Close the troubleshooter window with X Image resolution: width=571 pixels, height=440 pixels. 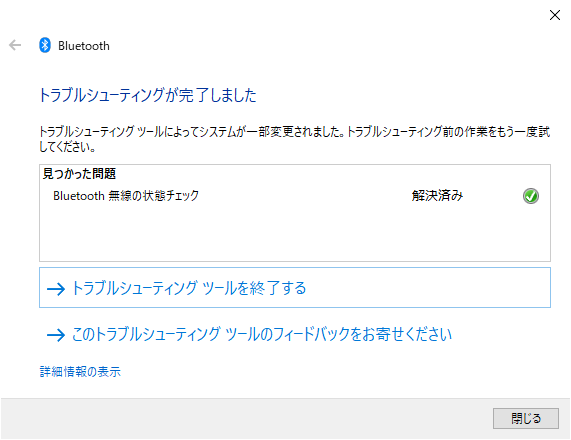pyautogui.click(x=555, y=15)
